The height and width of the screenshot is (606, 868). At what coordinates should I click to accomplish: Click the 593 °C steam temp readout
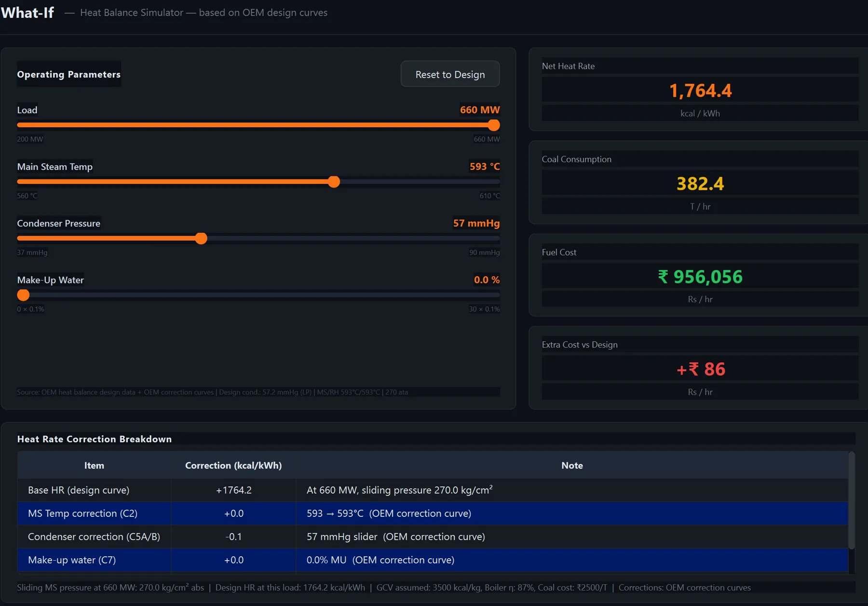point(485,166)
